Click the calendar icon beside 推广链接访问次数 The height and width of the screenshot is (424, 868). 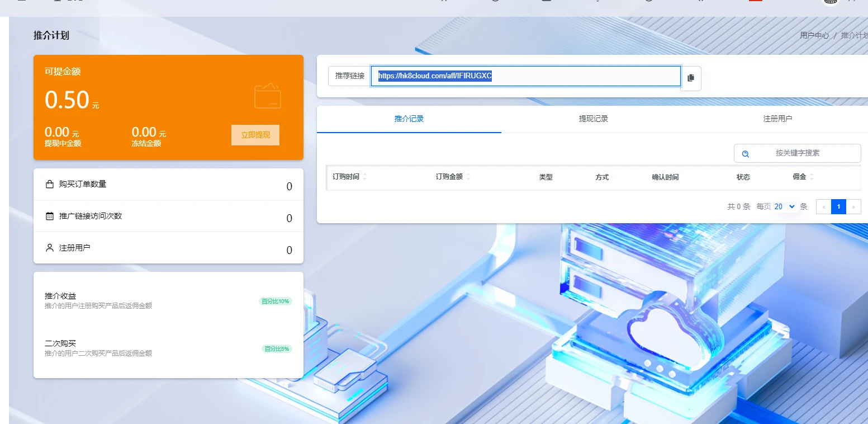point(50,216)
